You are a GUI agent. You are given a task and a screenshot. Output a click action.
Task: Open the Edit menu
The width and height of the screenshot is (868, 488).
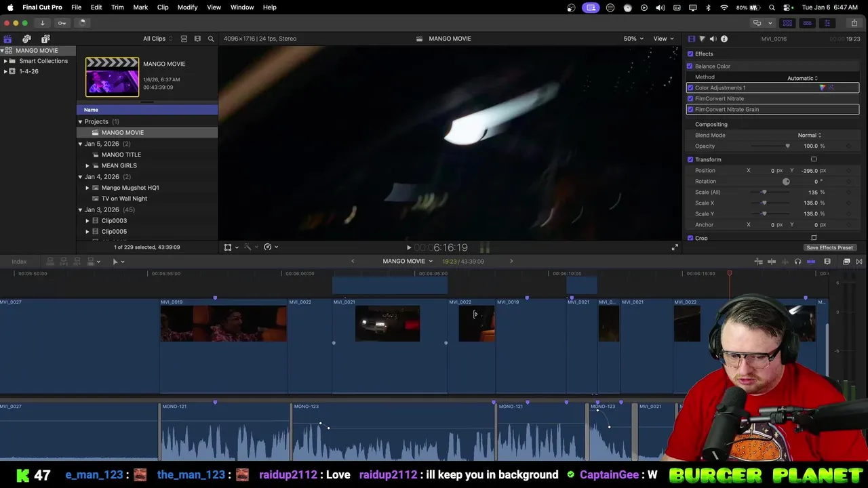tap(96, 7)
